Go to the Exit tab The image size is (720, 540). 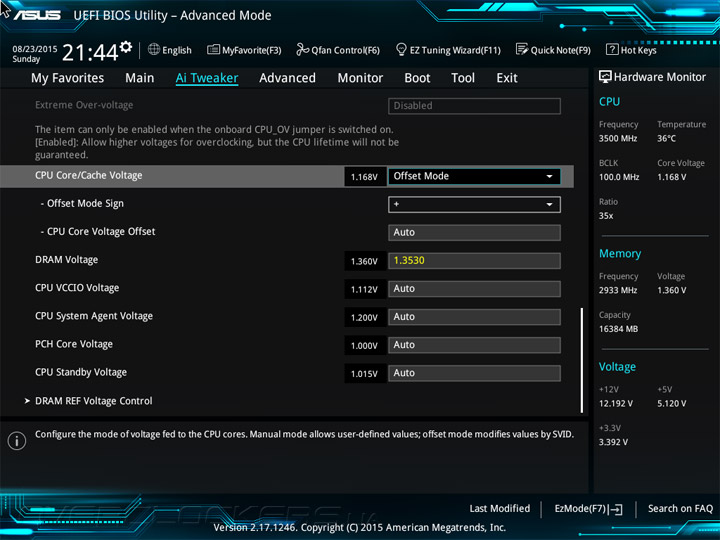tap(507, 78)
